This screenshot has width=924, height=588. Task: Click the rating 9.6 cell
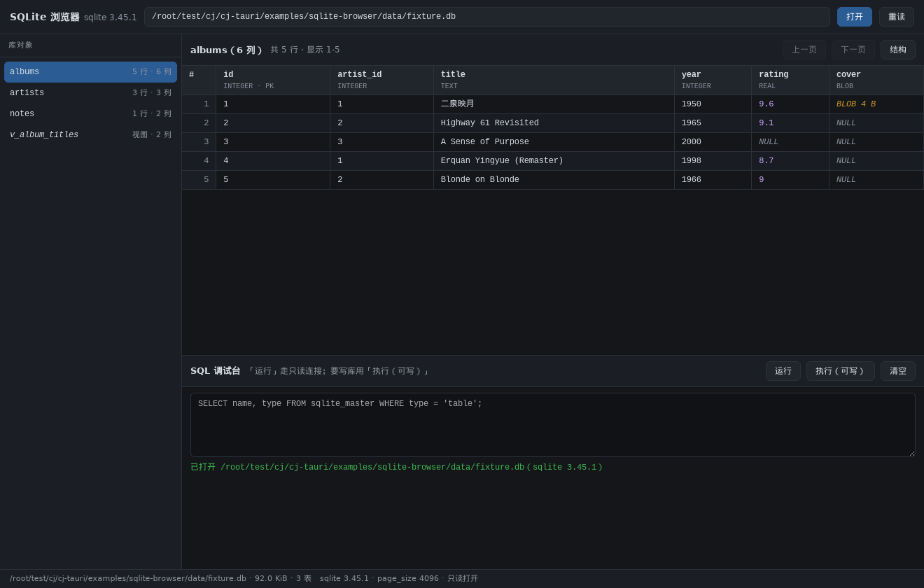click(790, 104)
